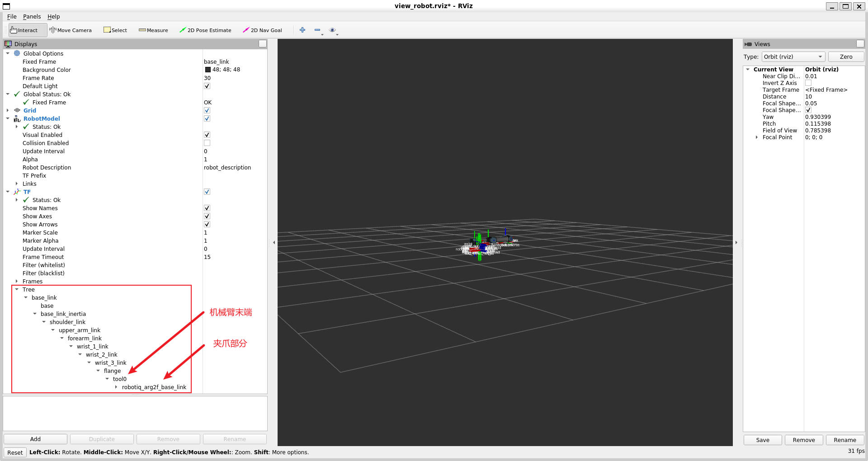Click the TF display axes icon

click(17, 192)
